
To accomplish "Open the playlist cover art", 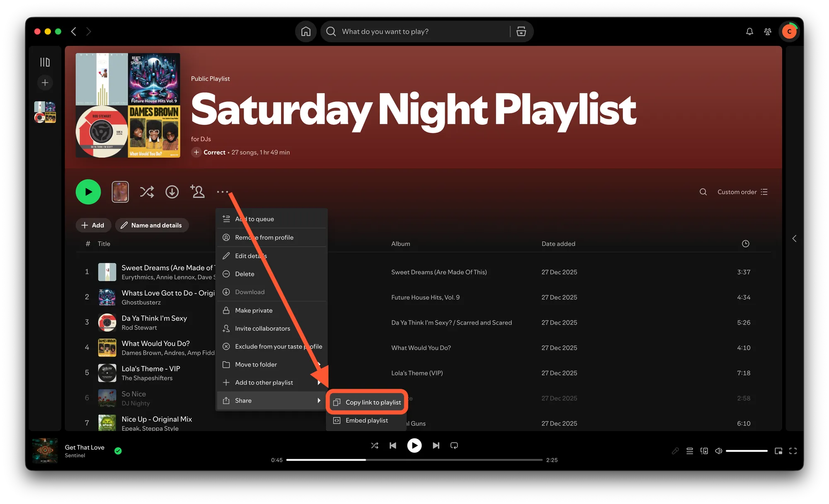I will (128, 105).
